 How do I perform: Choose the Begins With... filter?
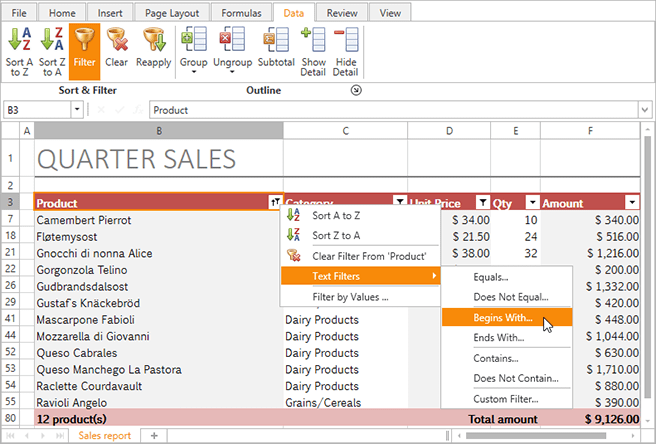click(507, 318)
